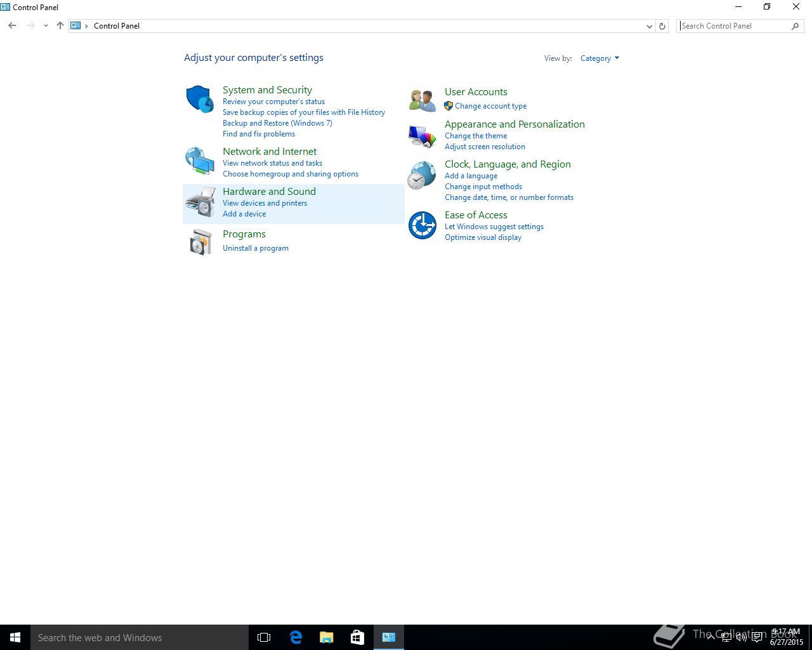Open Backup and Restore (Windows 7)
Viewport: 812px width, 650px height.
pyautogui.click(x=277, y=123)
